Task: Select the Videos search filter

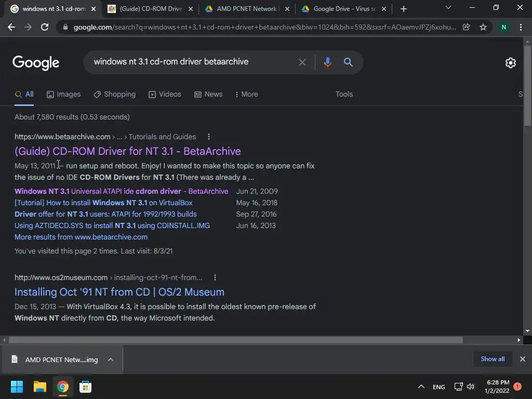Action: click(165, 95)
